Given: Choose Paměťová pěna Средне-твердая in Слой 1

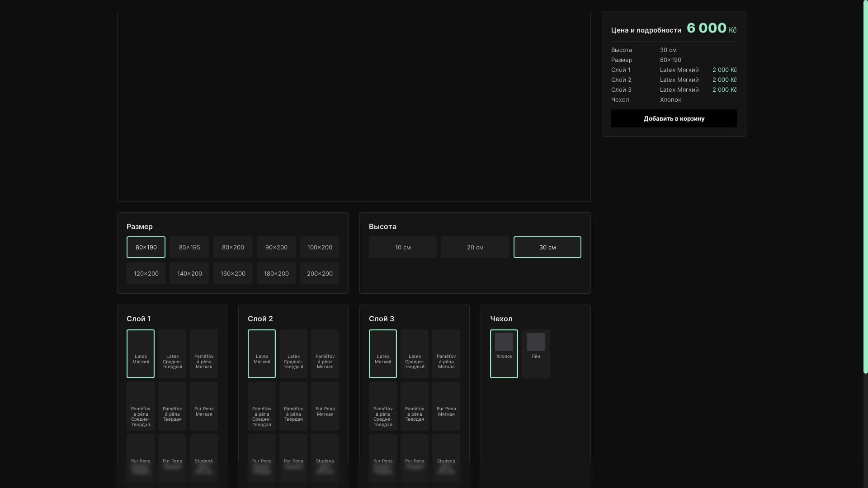Looking at the screenshot, I should click(141, 406).
